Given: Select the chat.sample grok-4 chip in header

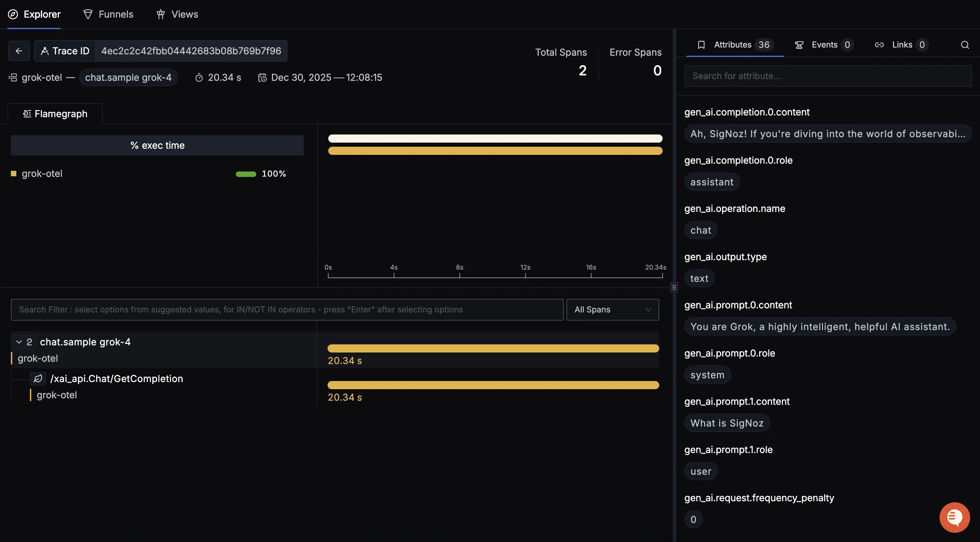Looking at the screenshot, I should (128, 77).
